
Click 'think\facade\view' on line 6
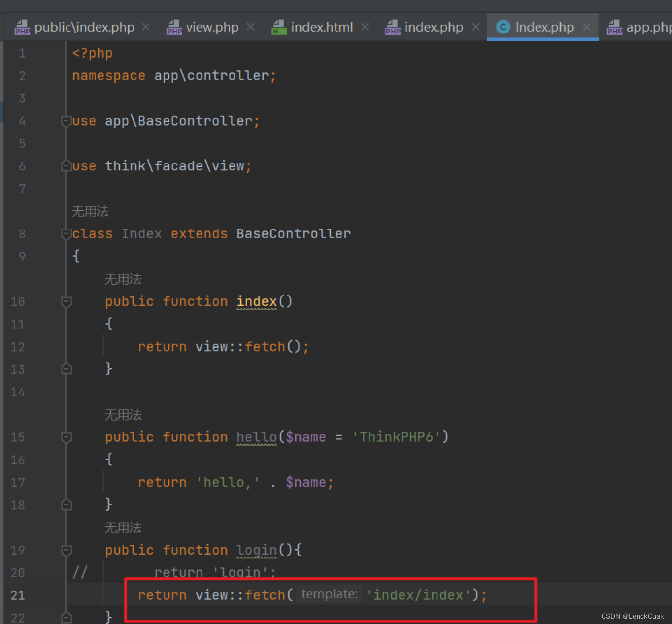click(174, 166)
